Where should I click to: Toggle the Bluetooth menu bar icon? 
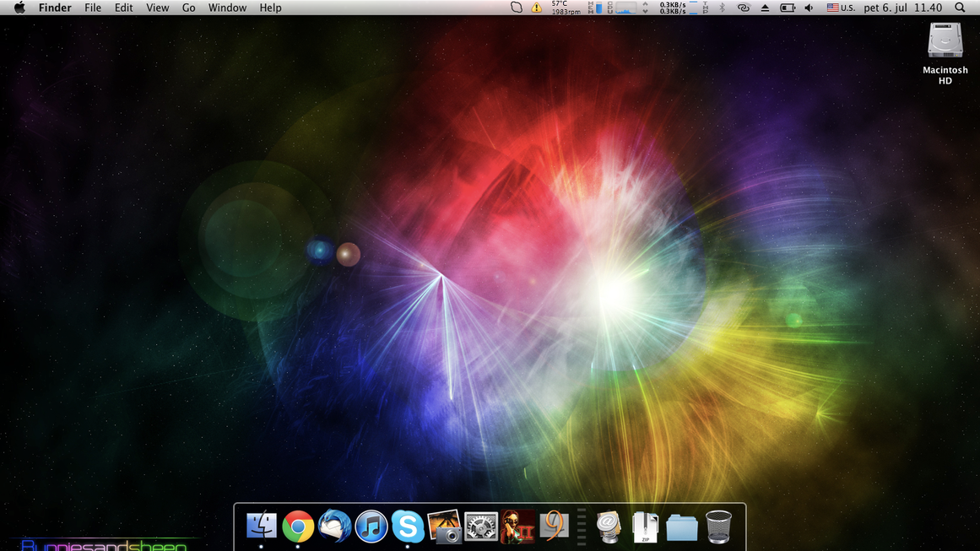point(722,8)
